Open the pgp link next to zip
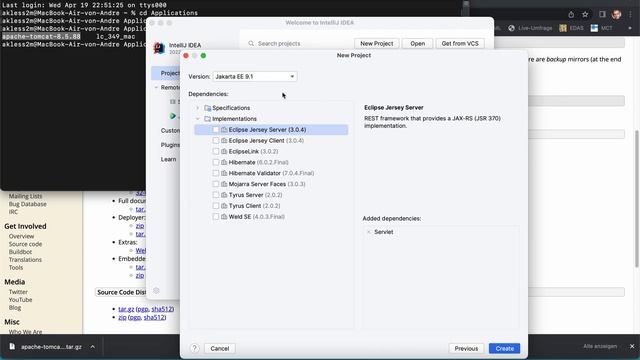The width and height of the screenshot is (640, 360). (x=135, y=317)
